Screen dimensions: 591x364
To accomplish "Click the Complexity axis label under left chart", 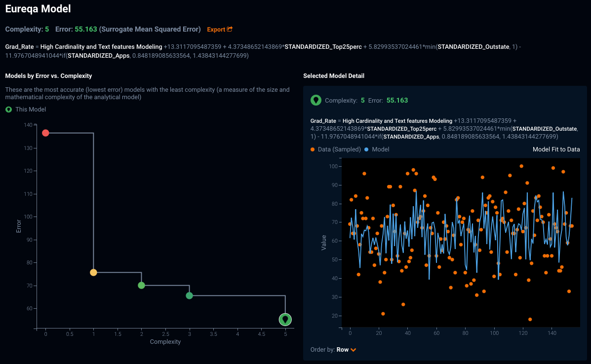I will [165, 342].
